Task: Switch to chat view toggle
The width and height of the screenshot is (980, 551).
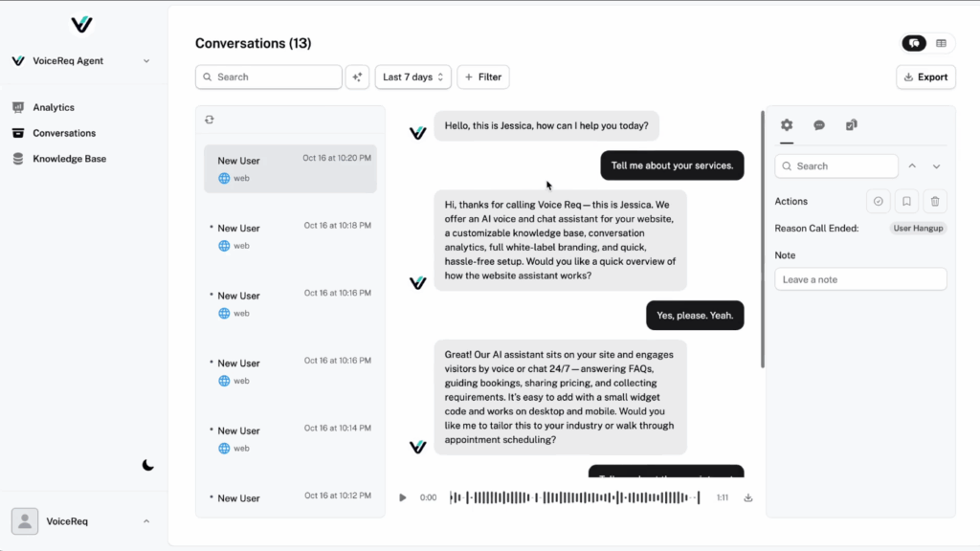Action: pos(915,43)
